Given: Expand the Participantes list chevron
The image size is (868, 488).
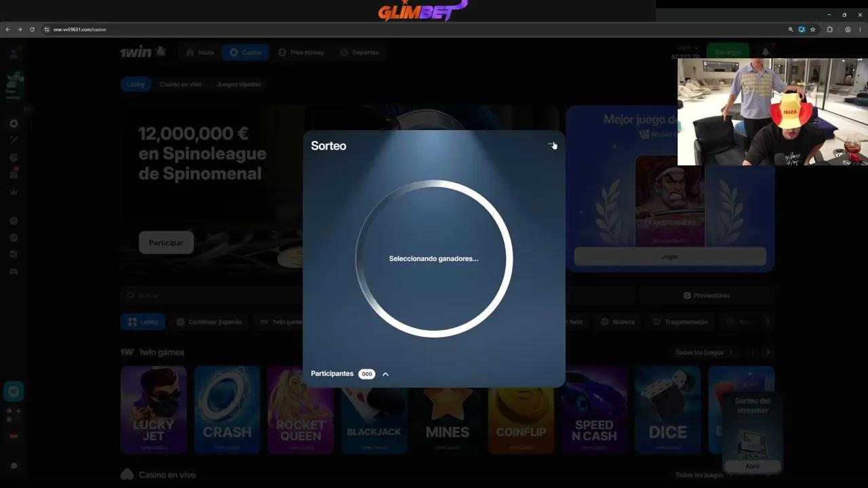Looking at the screenshot, I should (x=385, y=374).
